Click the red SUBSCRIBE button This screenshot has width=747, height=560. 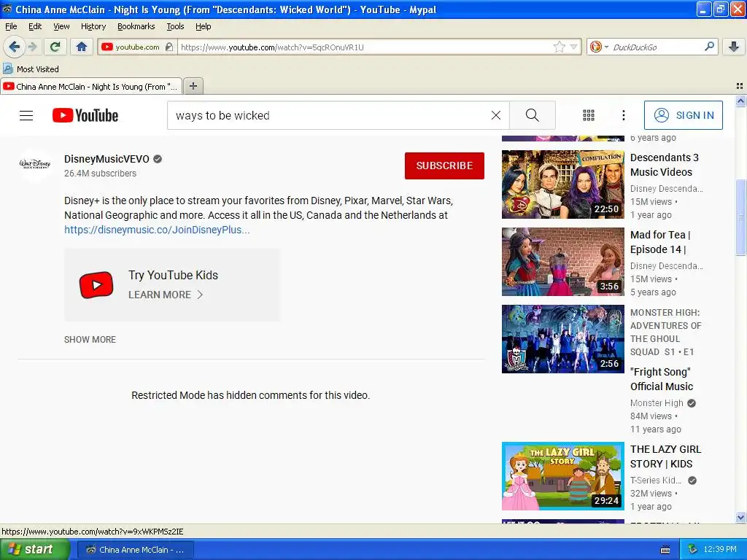[x=444, y=166]
